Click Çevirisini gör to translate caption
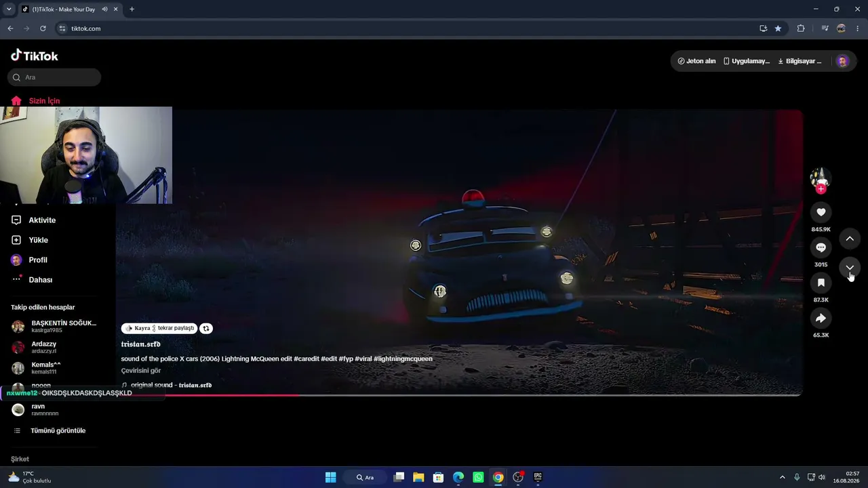This screenshot has width=868, height=488. pos(141,371)
